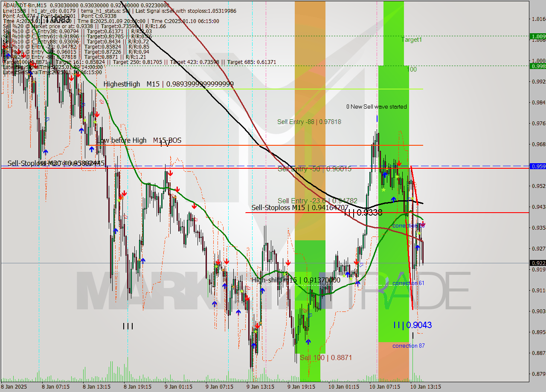Click the 'correction 87' label
This screenshot has width=546, height=392.
click(408, 346)
